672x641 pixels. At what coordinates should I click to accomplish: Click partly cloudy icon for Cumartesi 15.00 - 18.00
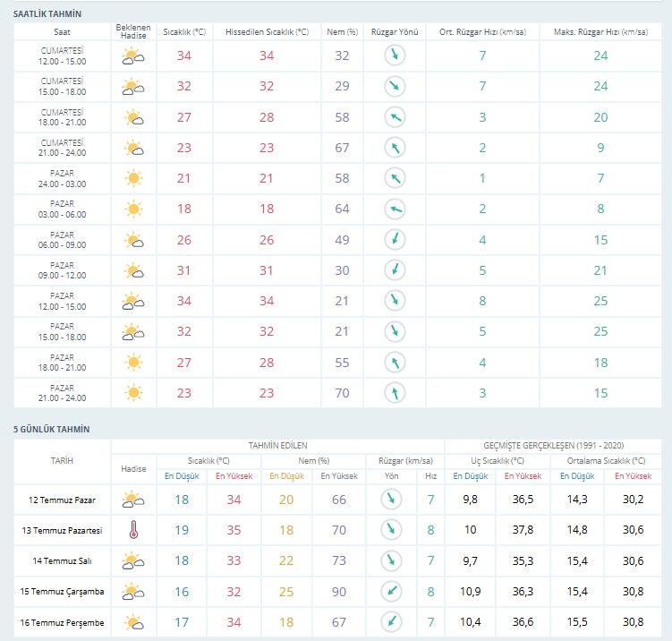(133, 86)
